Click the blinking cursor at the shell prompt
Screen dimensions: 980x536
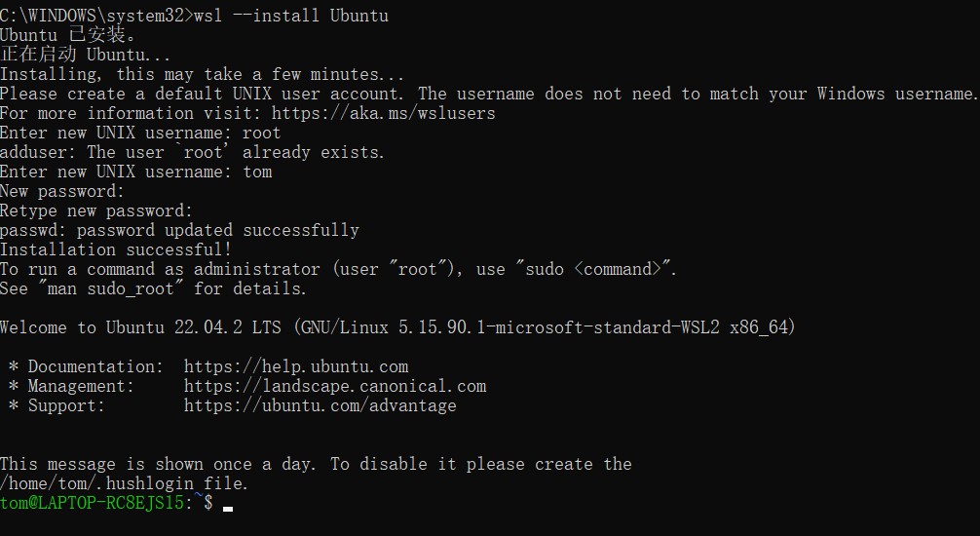click(227, 506)
